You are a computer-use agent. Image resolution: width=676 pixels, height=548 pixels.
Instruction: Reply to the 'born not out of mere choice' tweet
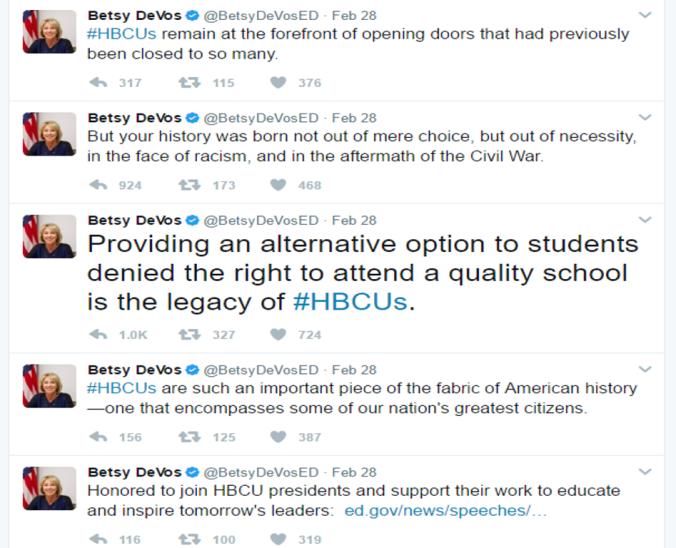coord(98,185)
